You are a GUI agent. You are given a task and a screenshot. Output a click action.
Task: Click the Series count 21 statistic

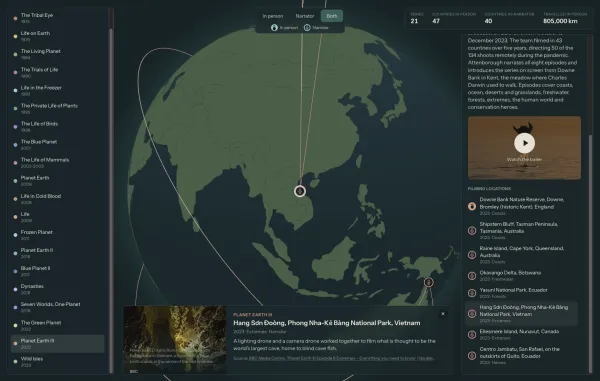(416, 18)
